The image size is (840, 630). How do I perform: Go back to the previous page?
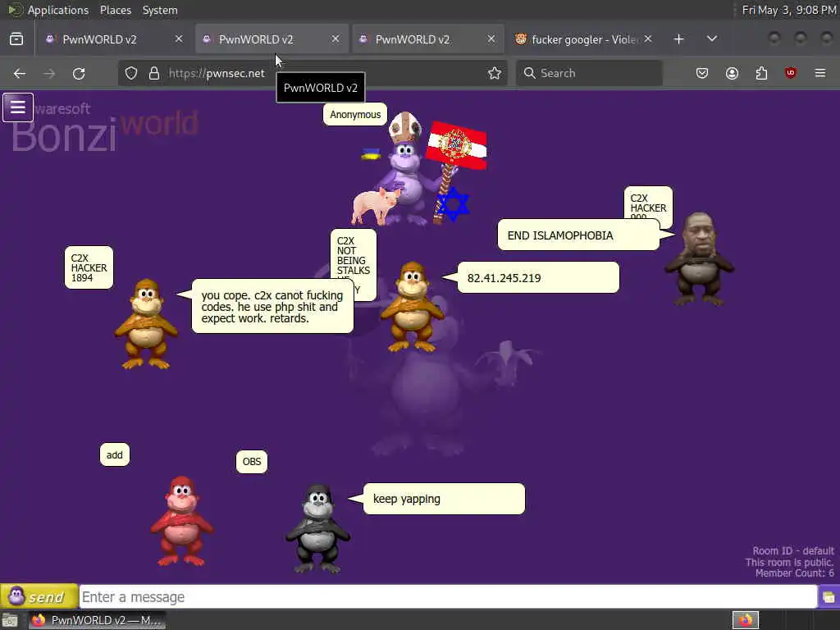point(20,73)
